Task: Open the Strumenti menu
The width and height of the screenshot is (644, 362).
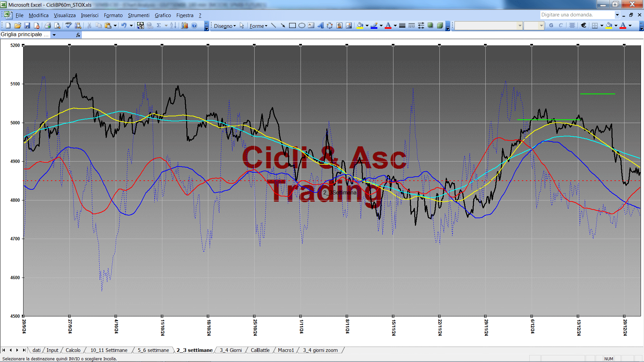Action: click(139, 15)
